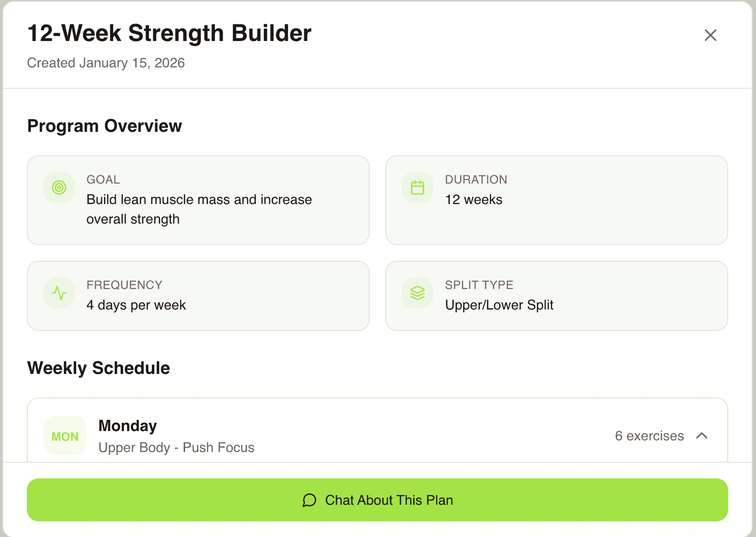
Task: Click the Program Overview heading
Action: click(x=105, y=126)
